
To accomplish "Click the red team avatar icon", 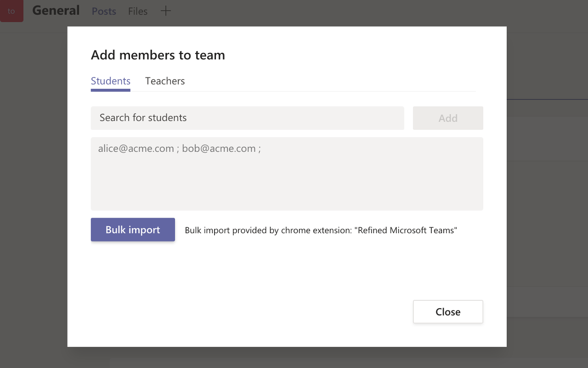I will pos(11,11).
